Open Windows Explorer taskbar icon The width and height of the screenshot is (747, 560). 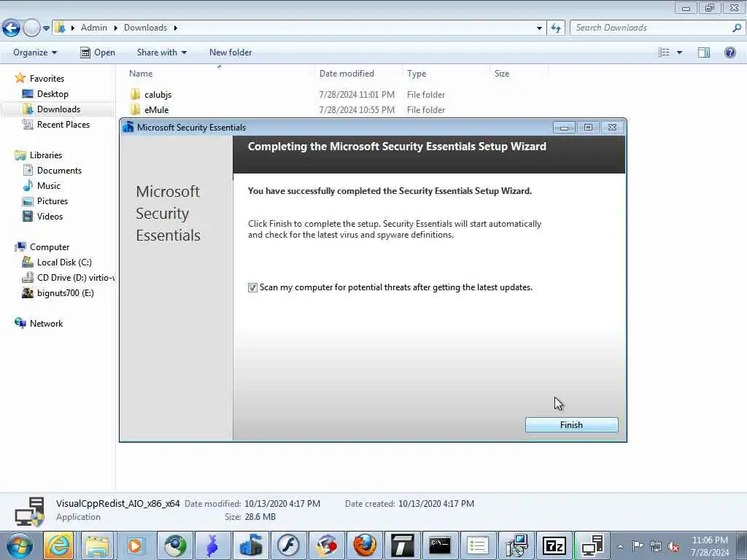(97, 545)
